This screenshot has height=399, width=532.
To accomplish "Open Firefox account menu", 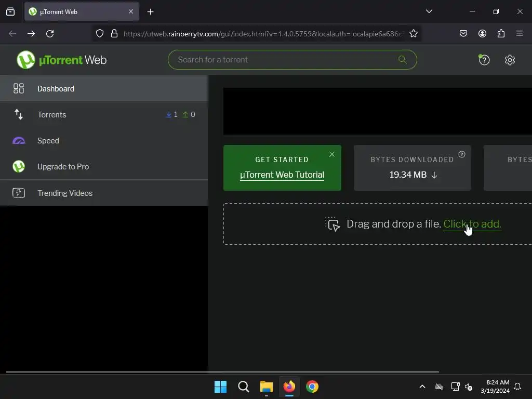I will coord(482,33).
